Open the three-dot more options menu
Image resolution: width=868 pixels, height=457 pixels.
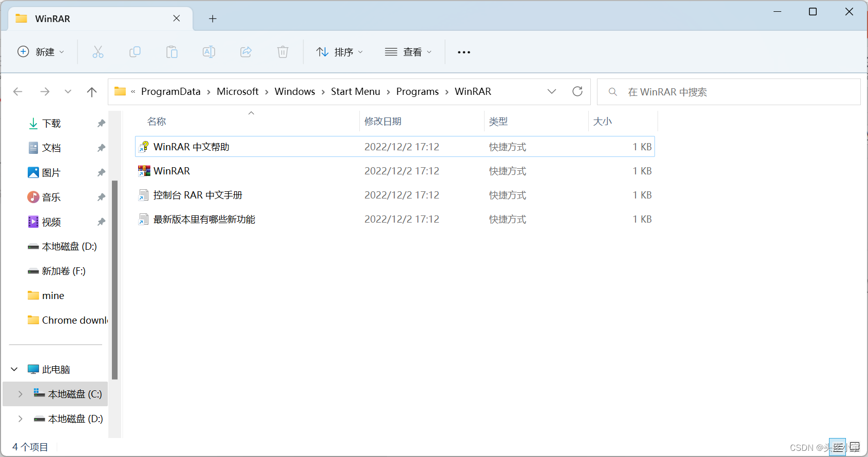[x=464, y=52]
